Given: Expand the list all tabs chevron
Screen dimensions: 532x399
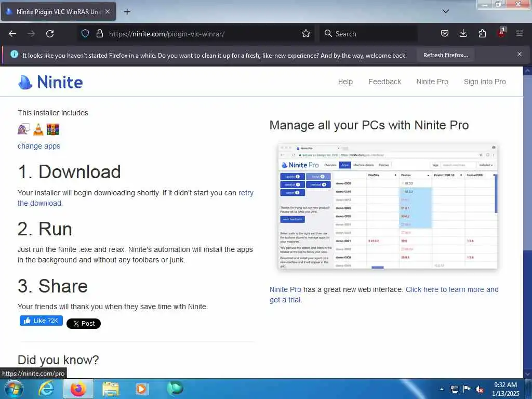Looking at the screenshot, I should tap(446, 11).
